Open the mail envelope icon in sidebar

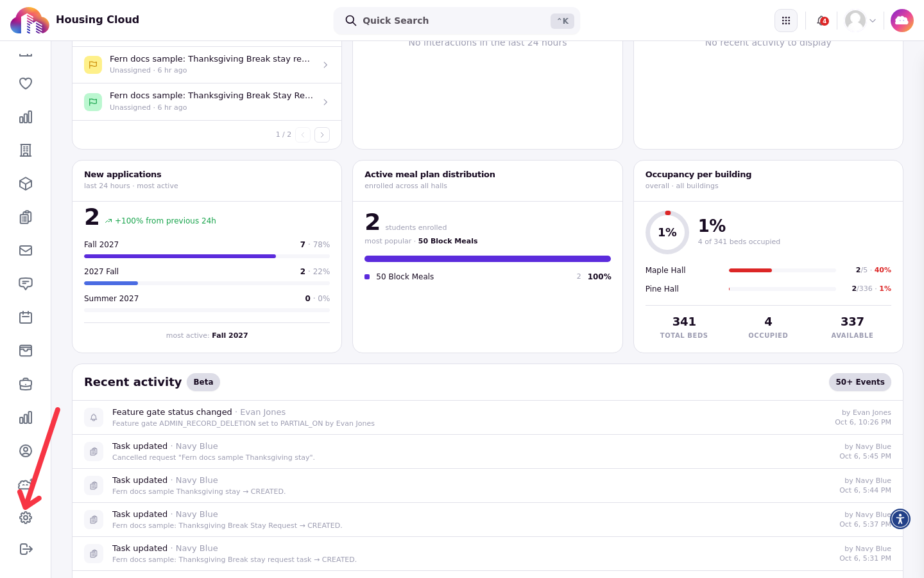click(x=26, y=250)
